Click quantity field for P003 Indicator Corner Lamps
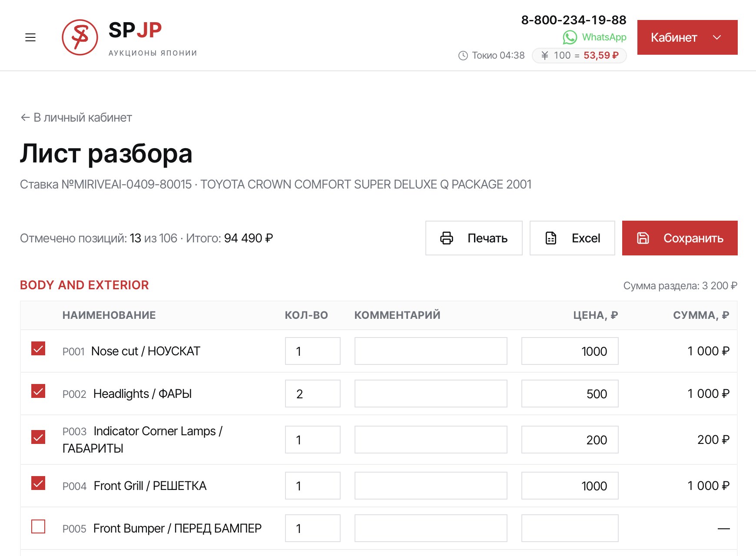The width and height of the screenshot is (756, 556). [x=313, y=440]
